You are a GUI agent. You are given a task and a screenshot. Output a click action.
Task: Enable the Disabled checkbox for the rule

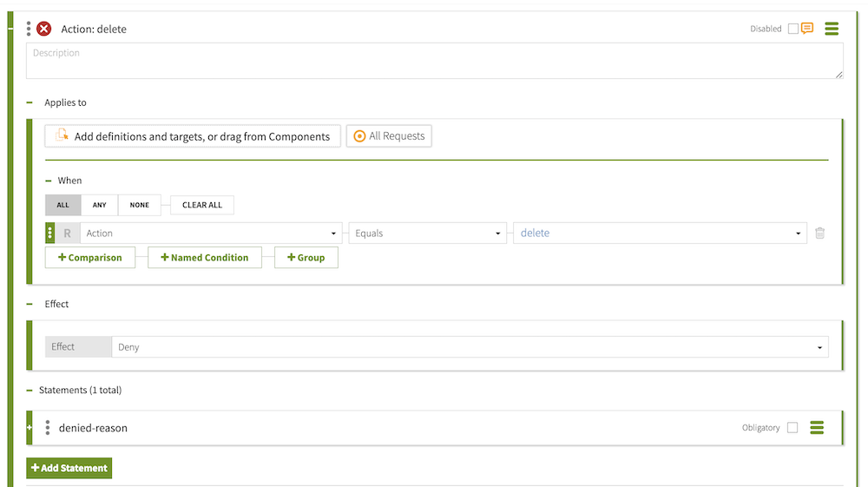click(x=792, y=29)
